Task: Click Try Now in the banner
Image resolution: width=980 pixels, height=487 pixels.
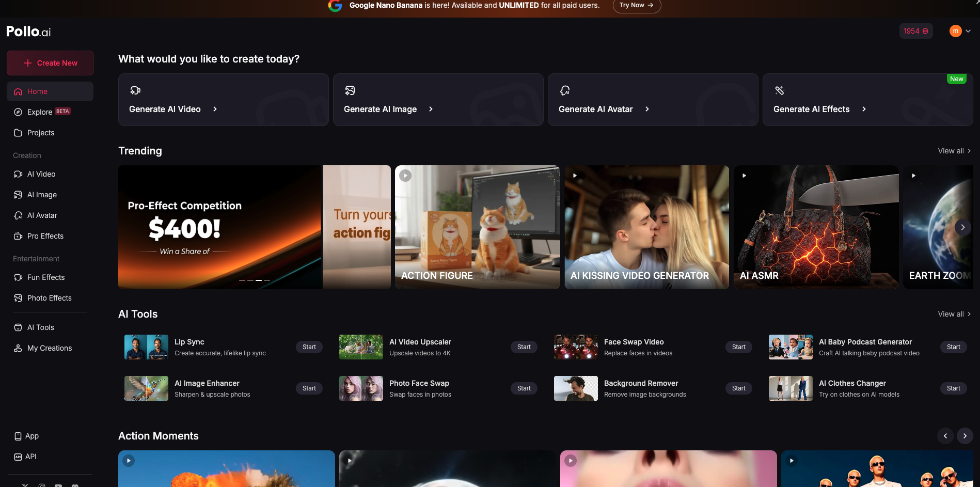Action: point(637,5)
